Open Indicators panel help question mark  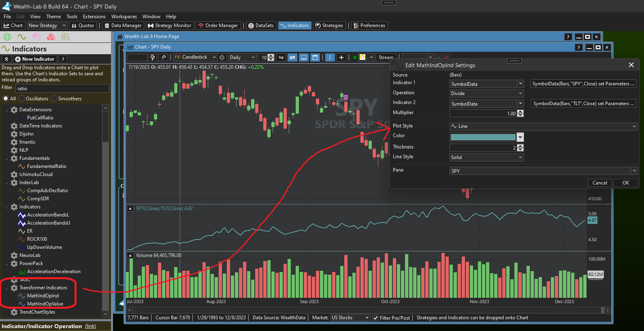[x=63, y=59]
